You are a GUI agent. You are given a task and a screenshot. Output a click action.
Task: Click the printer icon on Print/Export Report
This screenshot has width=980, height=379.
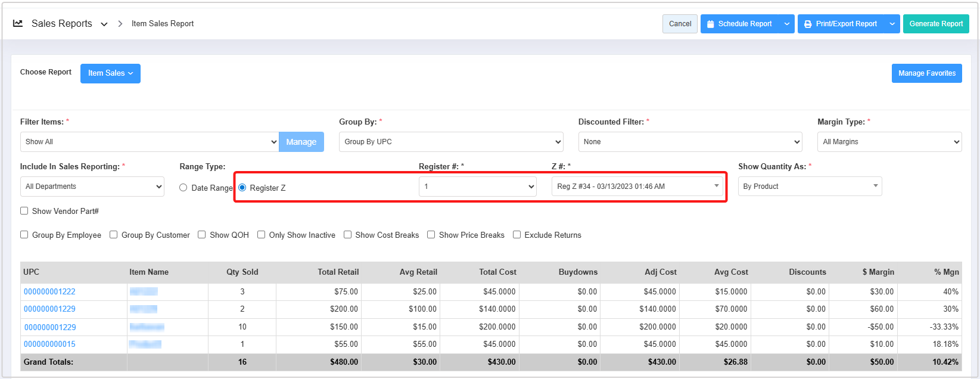pyautogui.click(x=808, y=24)
